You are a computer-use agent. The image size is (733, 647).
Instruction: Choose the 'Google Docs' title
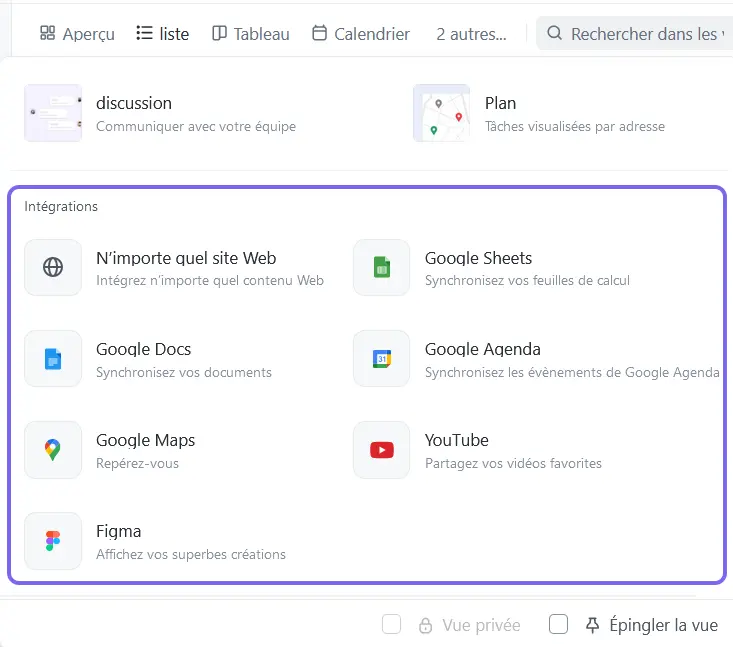(x=144, y=349)
